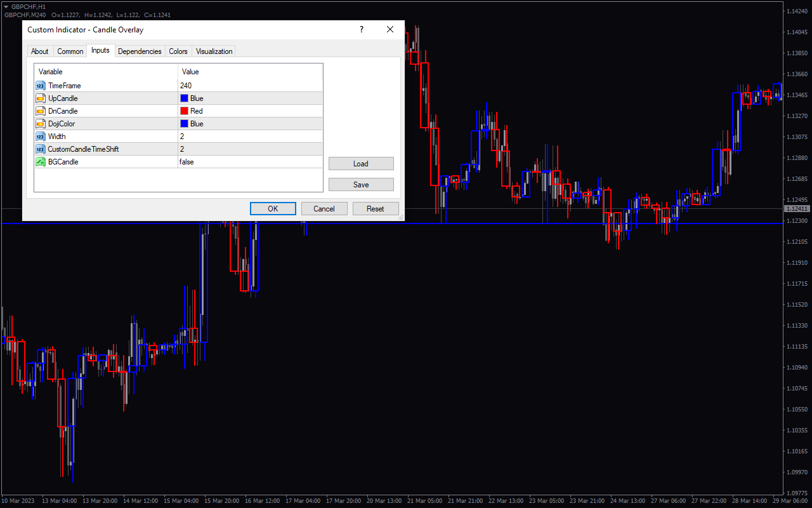This screenshot has width=812, height=508.
Task: Click the 1.09775 price axis label
Action: [x=797, y=493]
